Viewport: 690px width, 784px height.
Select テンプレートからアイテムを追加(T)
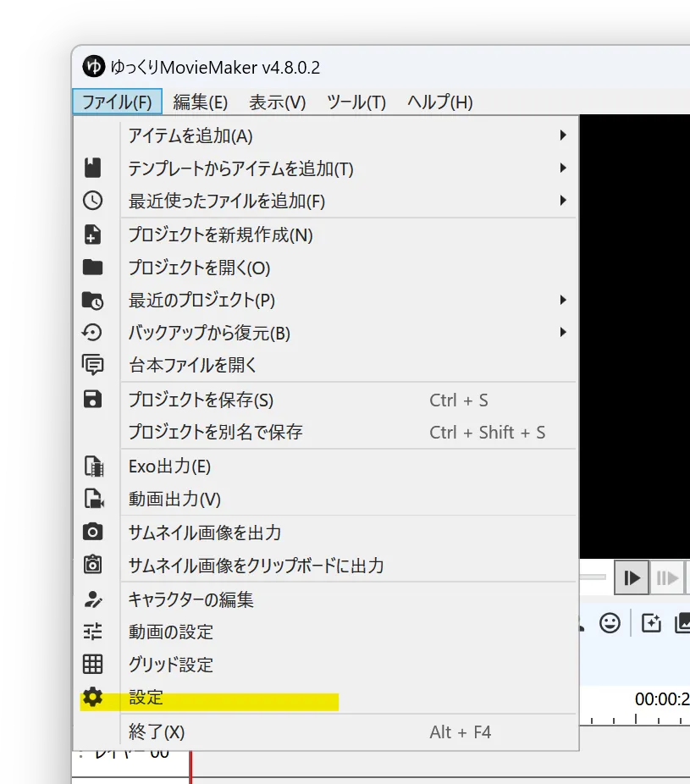[x=326, y=168]
